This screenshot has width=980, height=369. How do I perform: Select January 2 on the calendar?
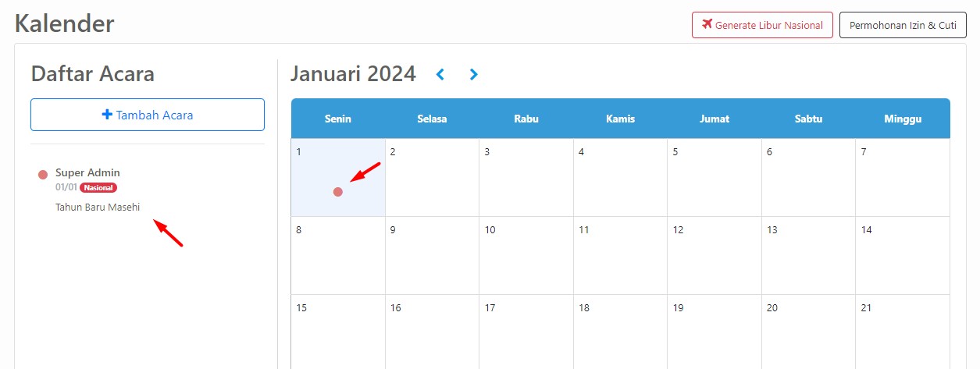click(x=433, y=178)
